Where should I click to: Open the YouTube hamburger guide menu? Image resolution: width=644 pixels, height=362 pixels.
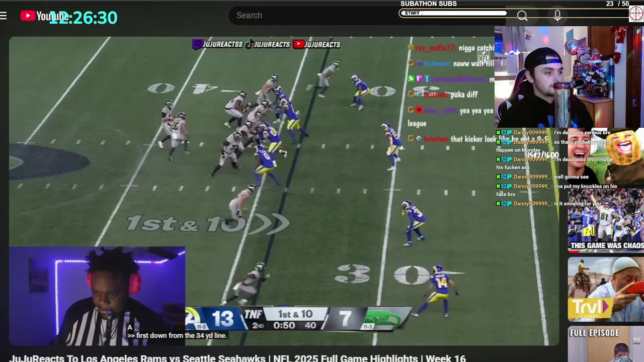(x=4, y=16)
